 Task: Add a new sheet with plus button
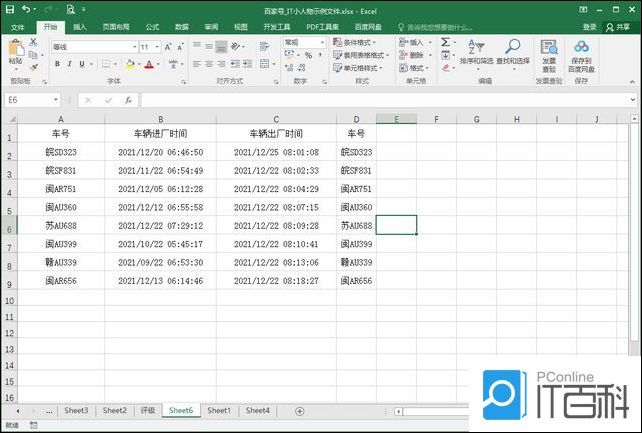pos(300,411)
